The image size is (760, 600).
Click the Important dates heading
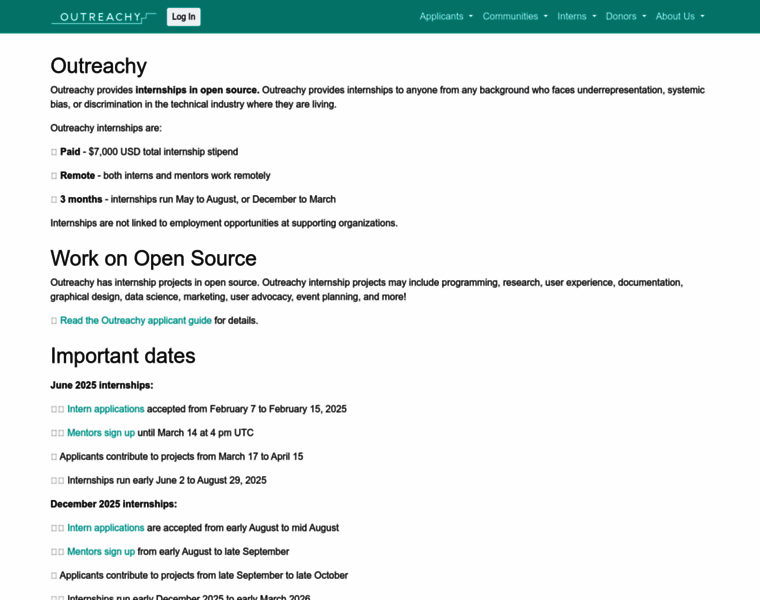point(123,356)
